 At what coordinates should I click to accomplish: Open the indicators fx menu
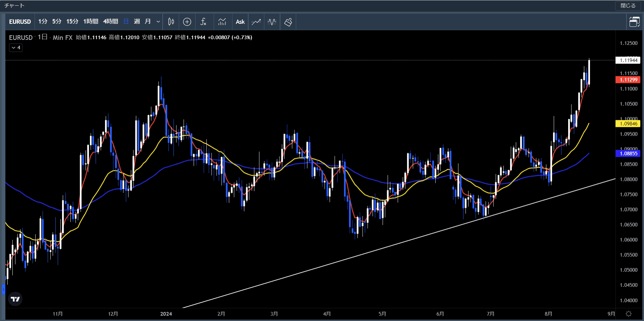click(203, 22)
